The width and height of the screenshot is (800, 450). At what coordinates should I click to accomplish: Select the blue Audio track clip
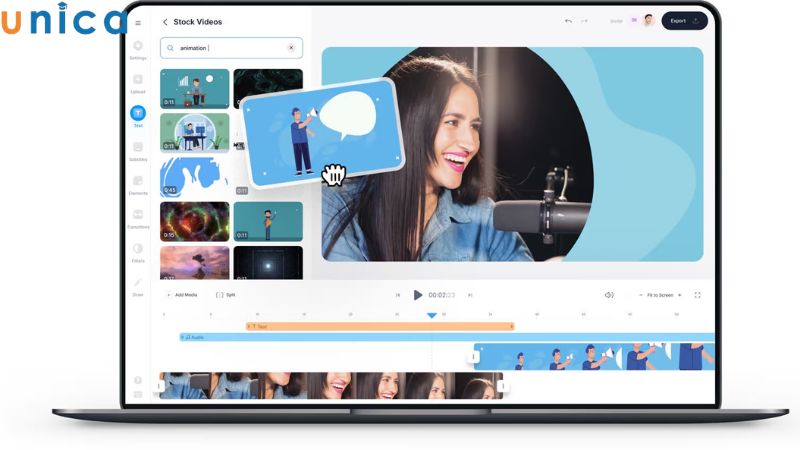[447, 337]
